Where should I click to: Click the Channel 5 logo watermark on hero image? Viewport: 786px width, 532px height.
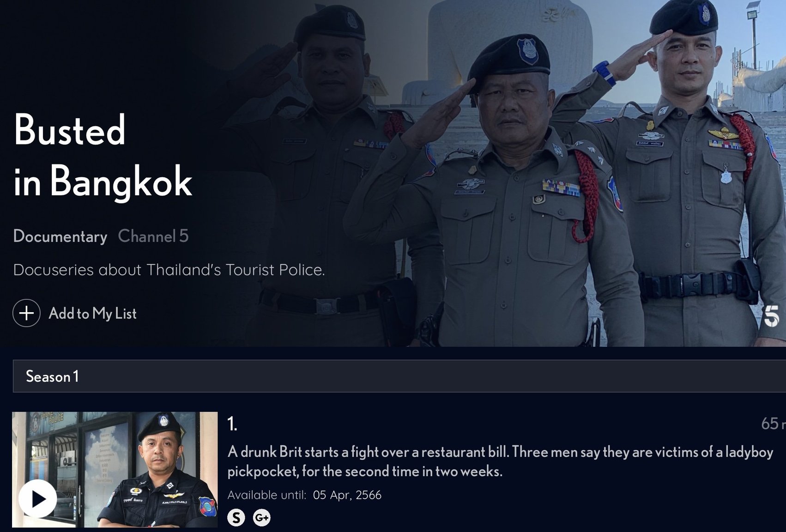click(771, 316)
